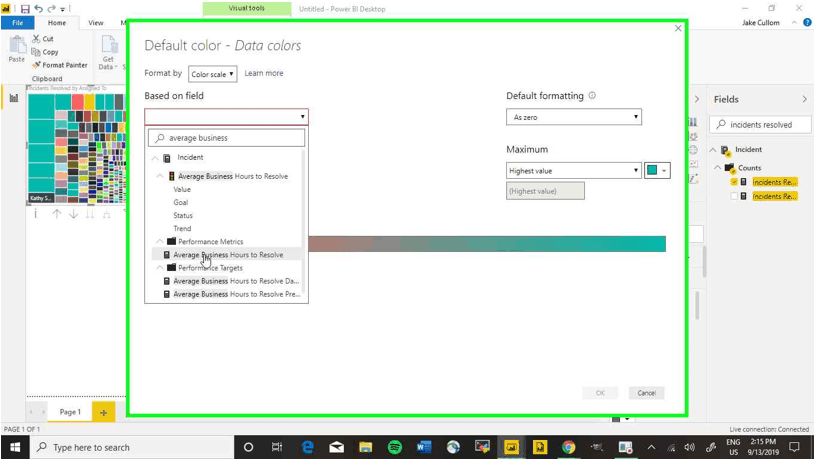Open Cortana circle icon on taskbar
This screenshot has width=816, height=459.
248,447
